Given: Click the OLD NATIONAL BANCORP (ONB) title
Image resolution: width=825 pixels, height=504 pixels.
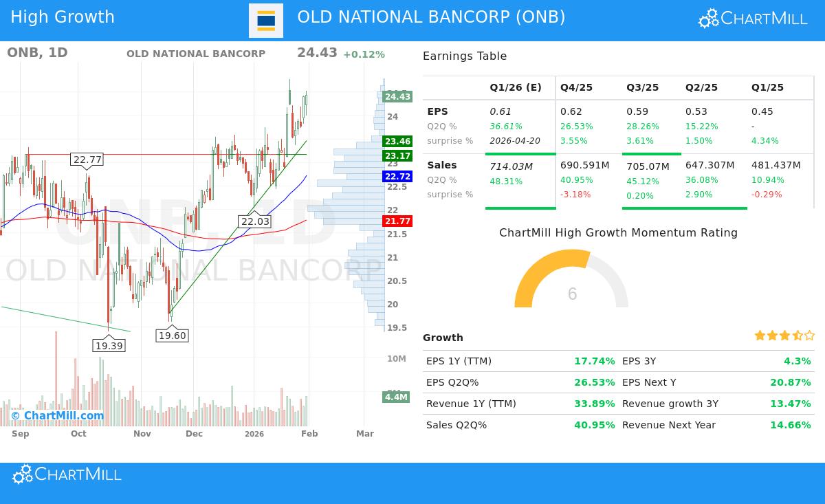Looking at the screenshot, I should pyautogui.click(x=431, y=17).
